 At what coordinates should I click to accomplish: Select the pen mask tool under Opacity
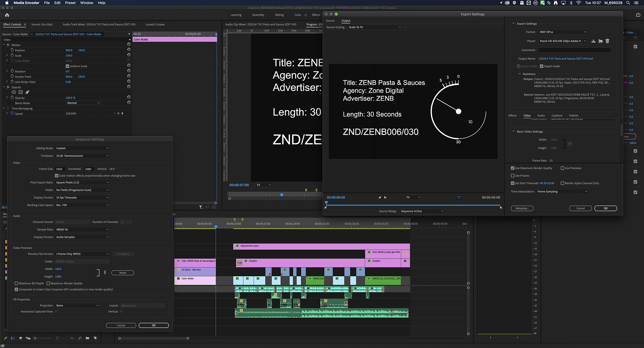click(27, 92)
